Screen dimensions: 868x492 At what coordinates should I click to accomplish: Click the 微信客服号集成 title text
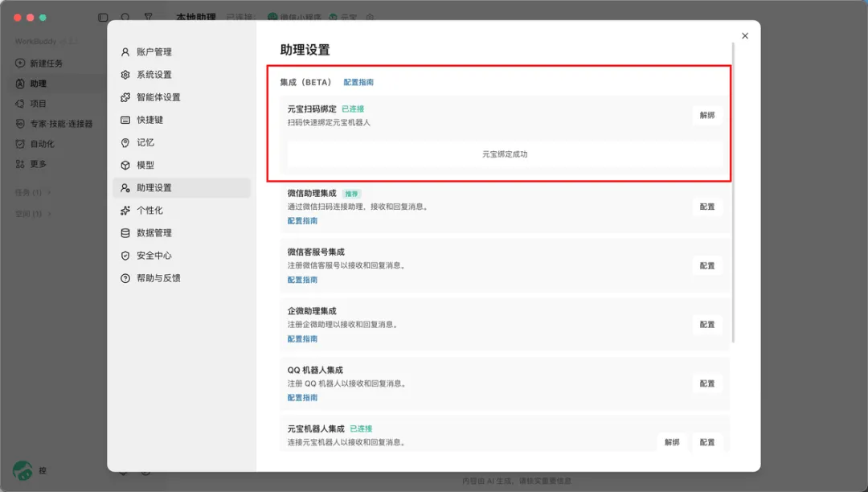(316, 252)
